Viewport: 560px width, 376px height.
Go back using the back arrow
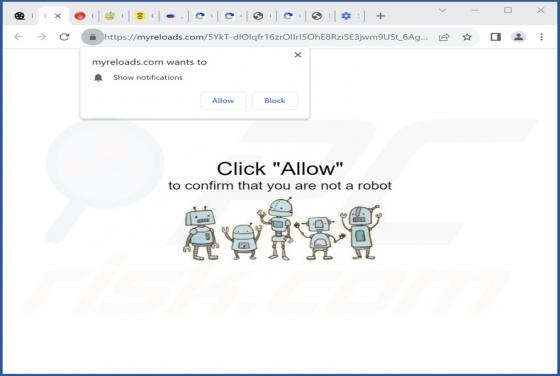[x=19, y=37]
